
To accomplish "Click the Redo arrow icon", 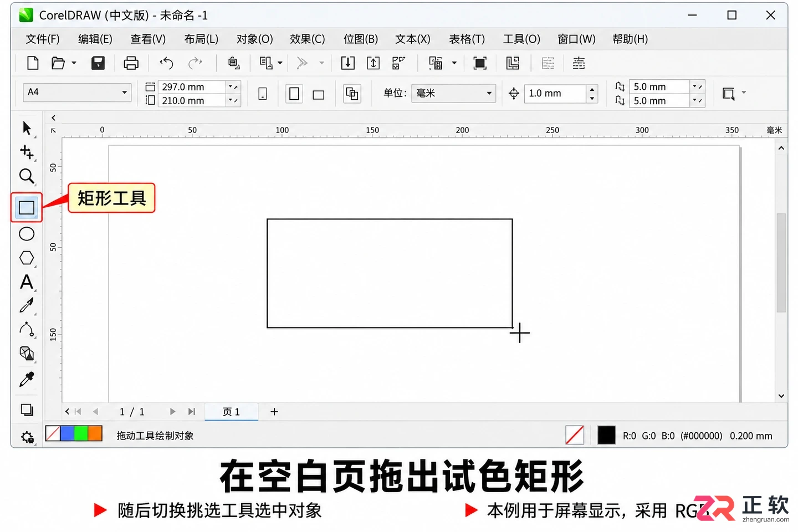I will pos(195,63).
